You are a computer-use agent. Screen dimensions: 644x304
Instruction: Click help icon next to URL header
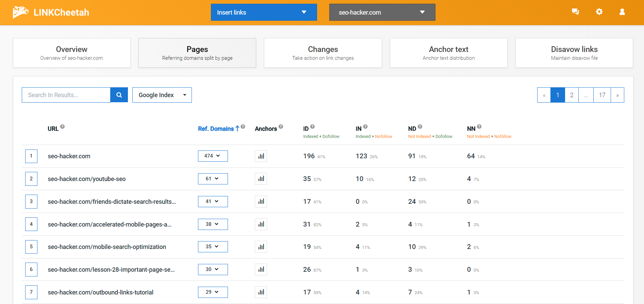(x=62, y=127)
